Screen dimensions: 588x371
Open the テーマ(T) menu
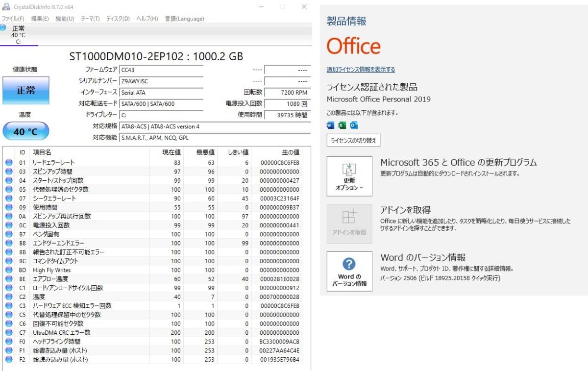click(90, 19)
